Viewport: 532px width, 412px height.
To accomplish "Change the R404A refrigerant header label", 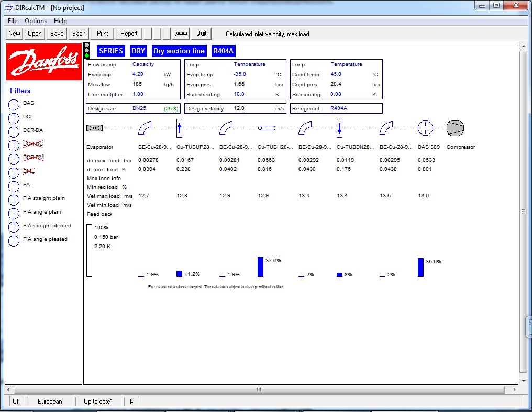I will click(x=223, y=51).
